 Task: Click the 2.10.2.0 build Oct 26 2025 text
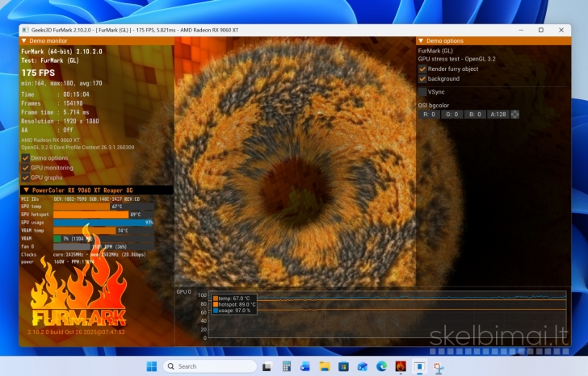[76, 332]
